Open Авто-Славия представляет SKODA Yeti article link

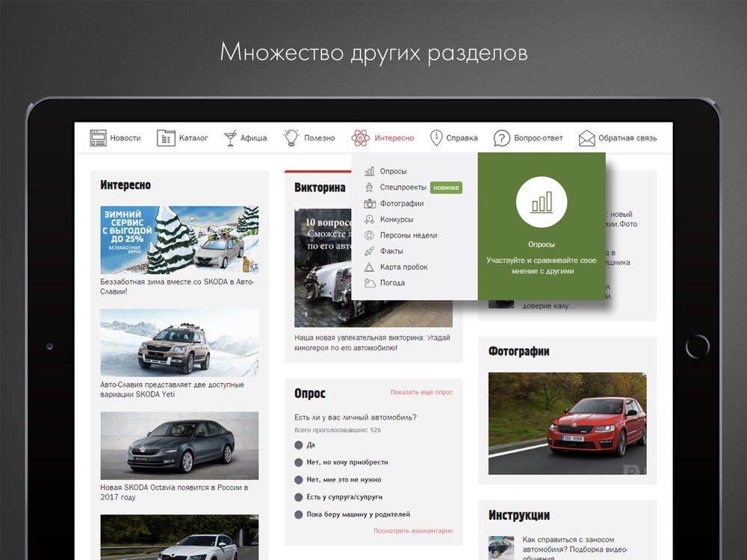tap(172, 390)
